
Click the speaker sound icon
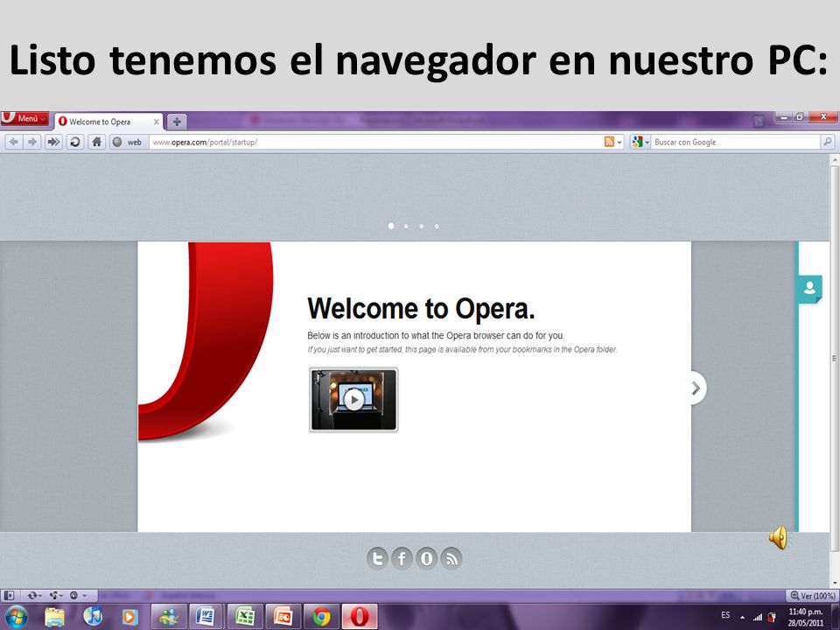779,537
